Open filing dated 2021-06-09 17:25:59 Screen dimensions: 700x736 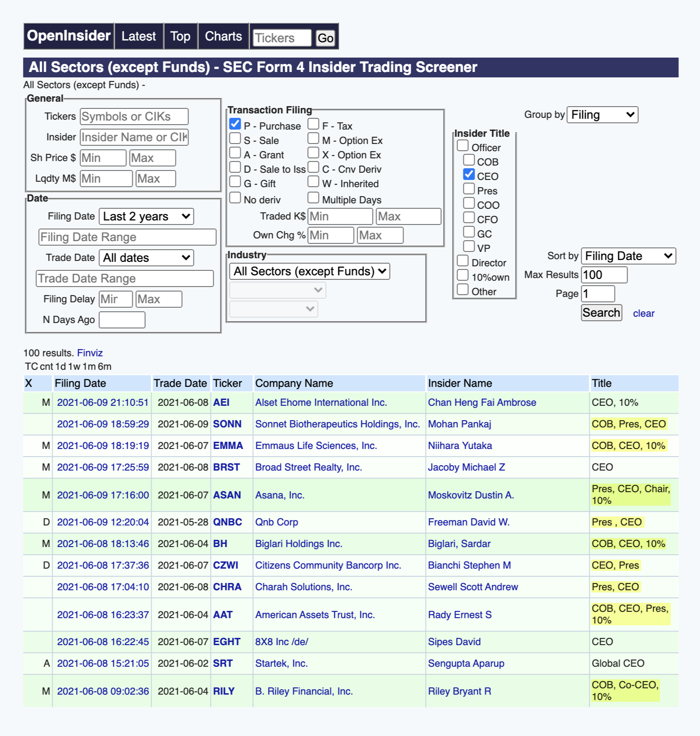103,467
